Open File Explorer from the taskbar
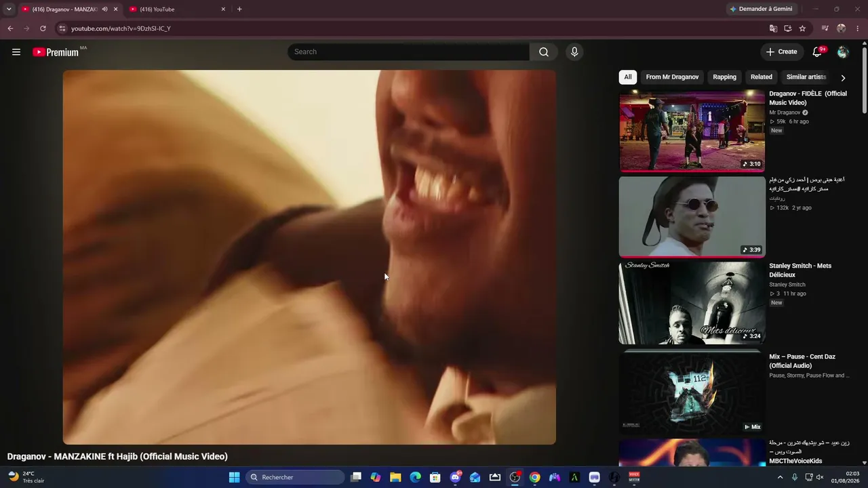Viewport: 868px width, 488px height. click(395, 477)
